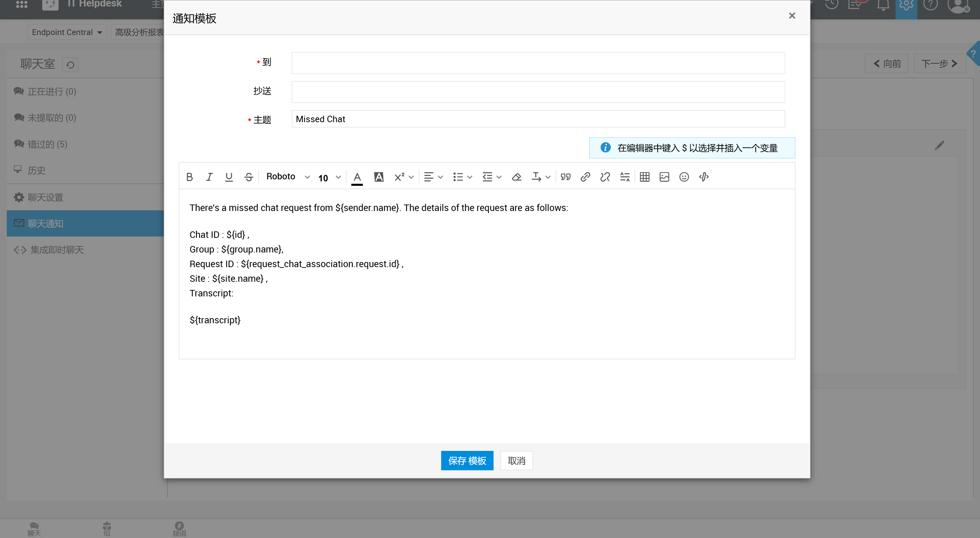
Task: Click the insert link icon
Action: [x=585, y=177]
